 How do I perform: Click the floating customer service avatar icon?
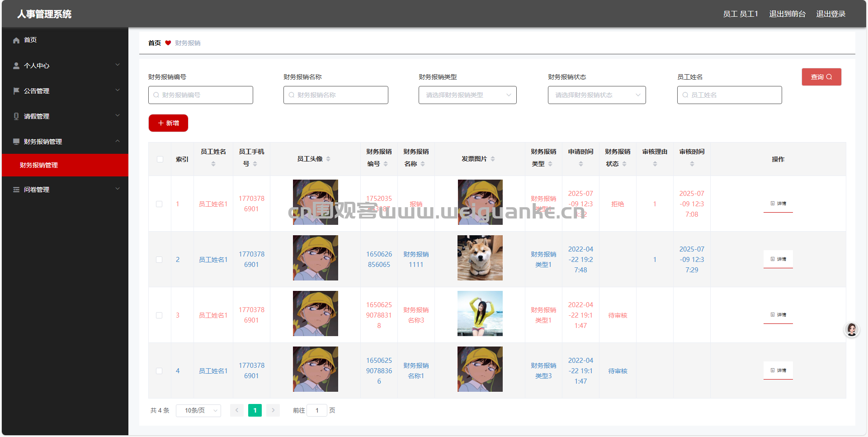852,329
